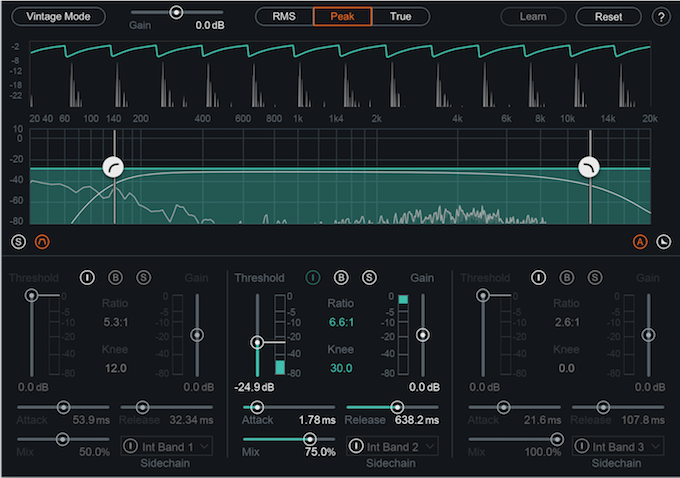Image resolution: width=680 pixels, height=478 pixels.
Task: Click Band 3 Release slider handle
Action: coord(603,407)
